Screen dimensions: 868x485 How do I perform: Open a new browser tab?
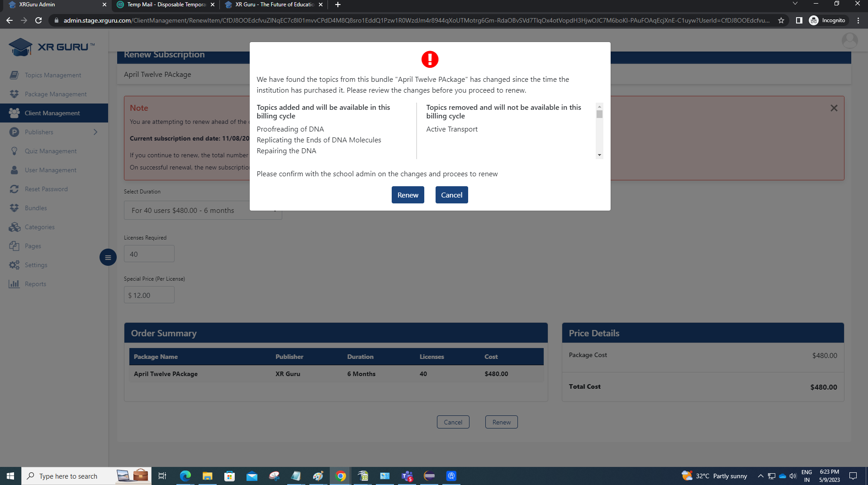[x=338, y=5]
